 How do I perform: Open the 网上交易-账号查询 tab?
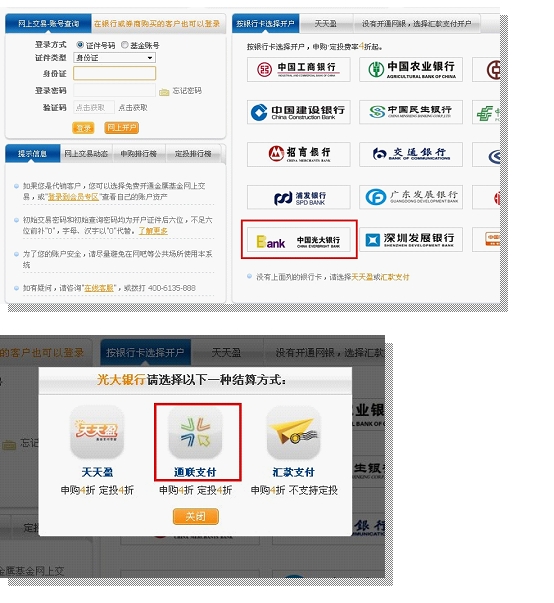pyautogui.click(x=48, y=24)
